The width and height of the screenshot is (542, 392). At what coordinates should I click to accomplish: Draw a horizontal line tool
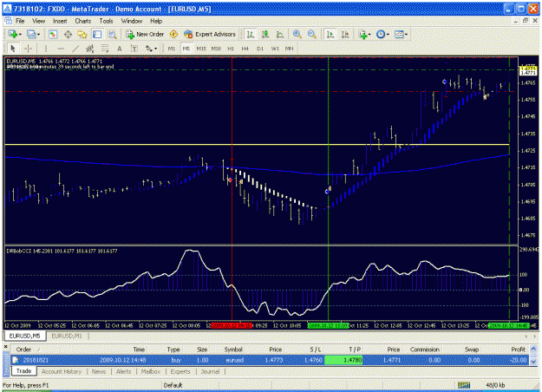click(61, 49)
